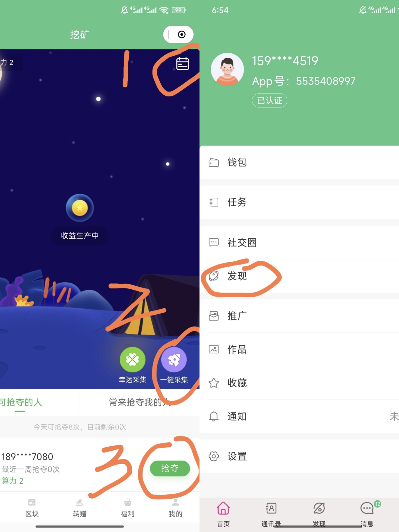
Task: Tap the profile avatar picture
Action: 227,69
